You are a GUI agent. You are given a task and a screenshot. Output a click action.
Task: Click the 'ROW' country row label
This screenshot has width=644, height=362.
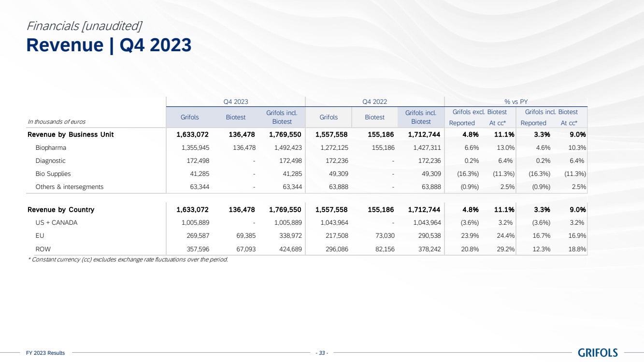(43, 249)
